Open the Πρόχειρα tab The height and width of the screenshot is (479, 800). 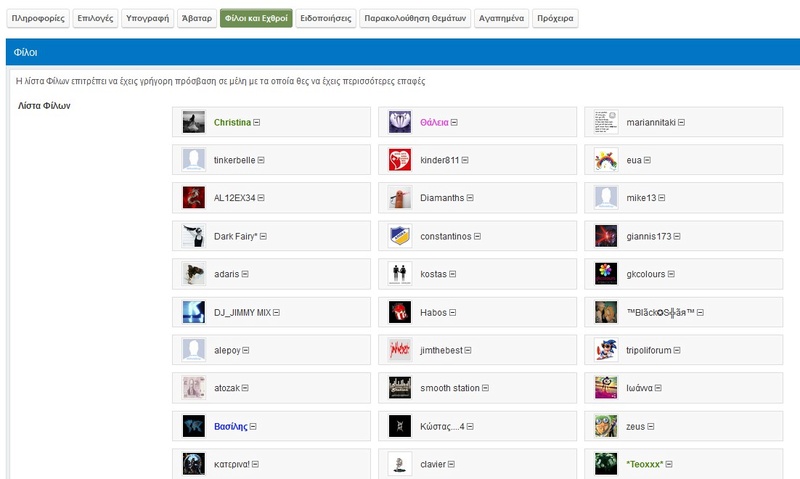coord(555,18)
